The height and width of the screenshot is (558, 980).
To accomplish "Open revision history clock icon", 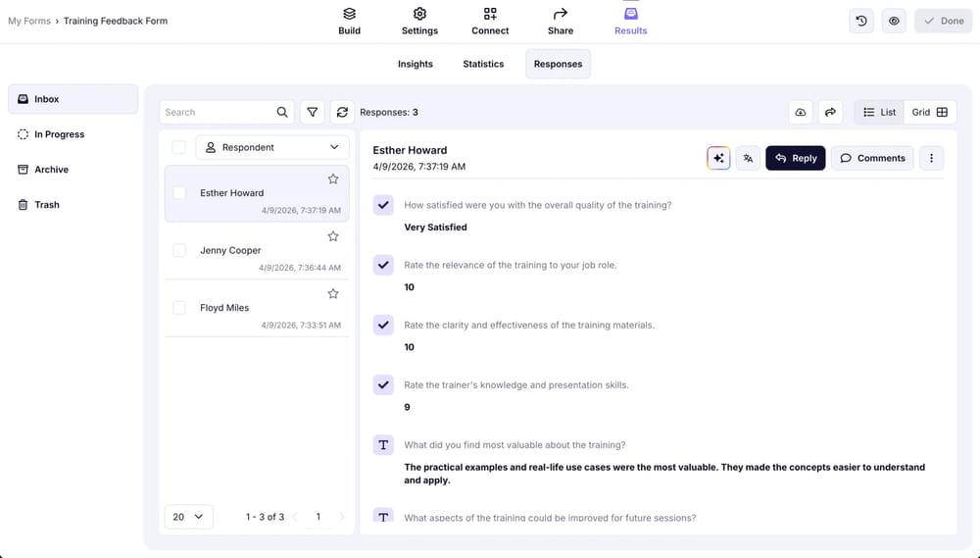I will (861, 21).
